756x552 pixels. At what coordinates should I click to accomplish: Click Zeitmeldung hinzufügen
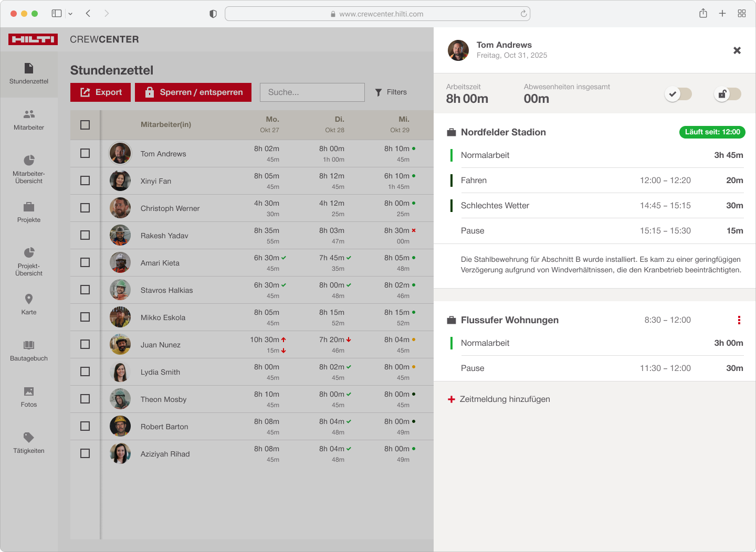click(x=499, y=399)
